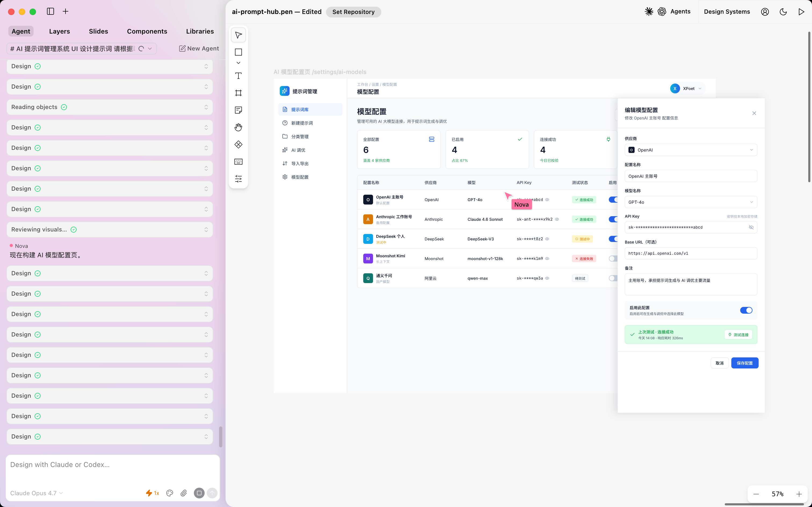Click the 保存配置 button
Image resolution: width=812 pixels, height=507 pixels.
(x=745, y=363)
